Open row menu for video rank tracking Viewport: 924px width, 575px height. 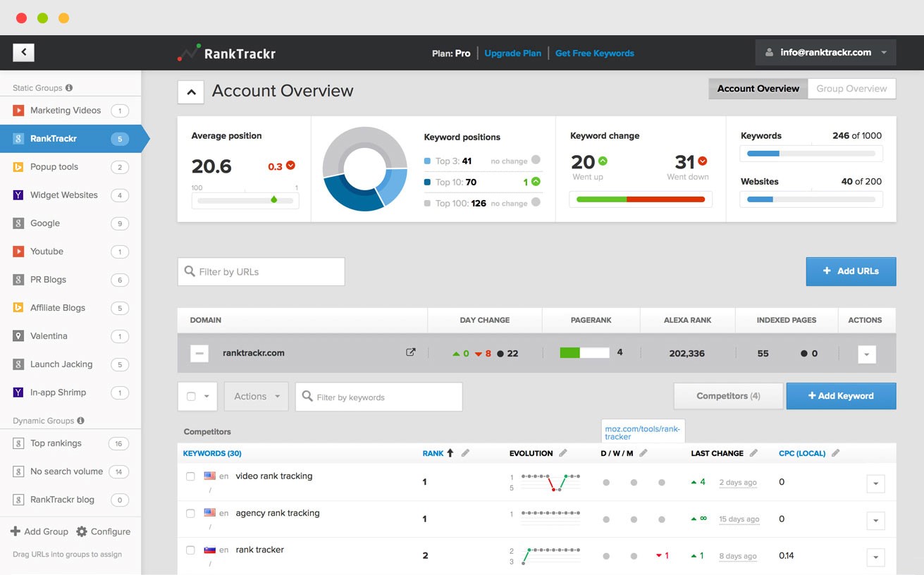(x=875, y=484)
